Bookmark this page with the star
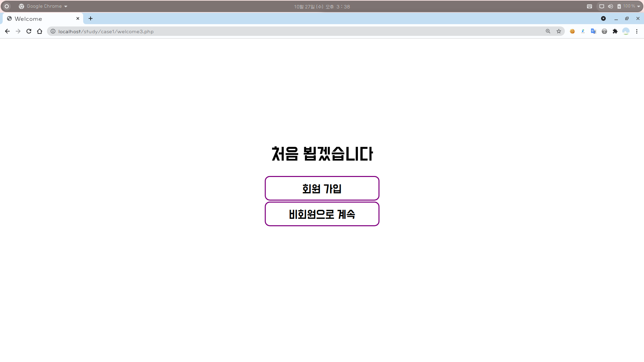Viewport: 644px width, 362px height. (559, 31)
